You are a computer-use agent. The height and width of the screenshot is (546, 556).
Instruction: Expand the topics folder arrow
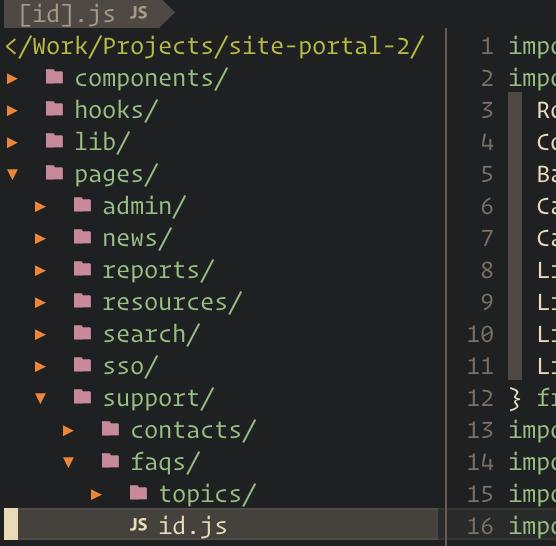(x=96, y=494)
